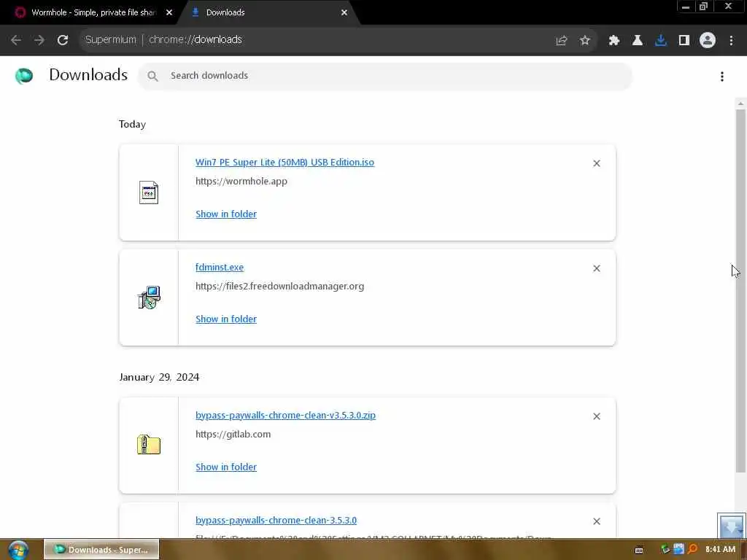This screenshot has height=560, width=747.
Task: Click the orange magnifier tray icon
Action: 693,550
